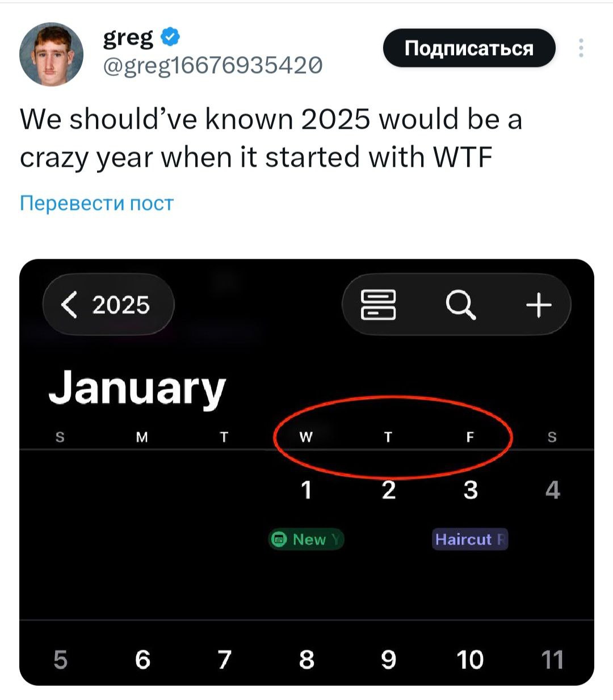Click the greg display name
This screenshot has width=613, height=700.
point(128,37)
